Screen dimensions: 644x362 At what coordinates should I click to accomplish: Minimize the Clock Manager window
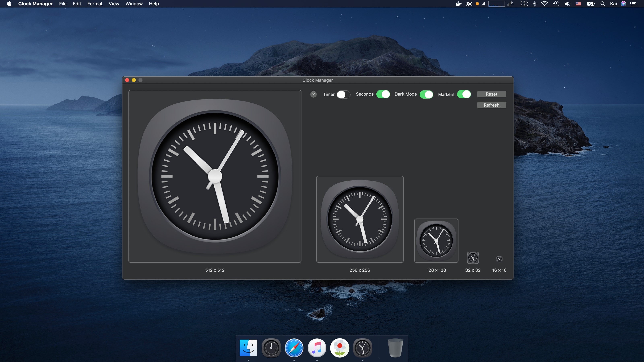pyautogui.click(x=134, y=80)
